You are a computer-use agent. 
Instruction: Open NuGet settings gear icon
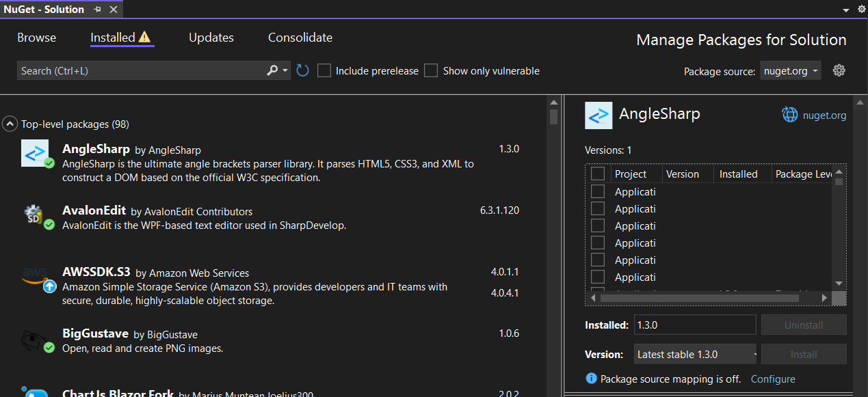tap(840, 70)
